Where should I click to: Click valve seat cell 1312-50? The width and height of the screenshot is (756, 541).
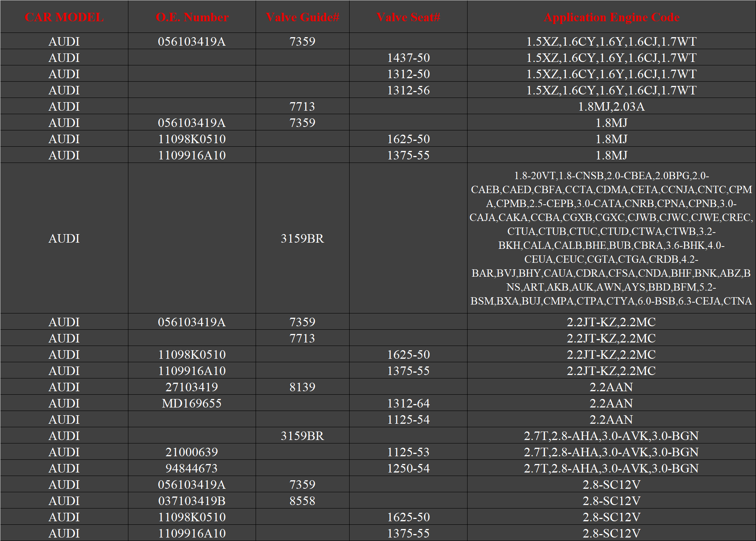coord(408,74)
